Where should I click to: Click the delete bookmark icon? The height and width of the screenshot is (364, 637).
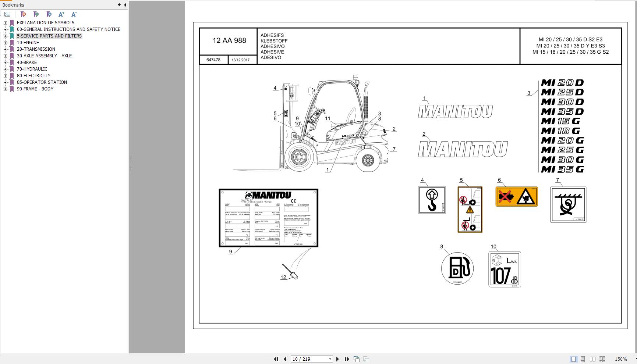(23, 14)
